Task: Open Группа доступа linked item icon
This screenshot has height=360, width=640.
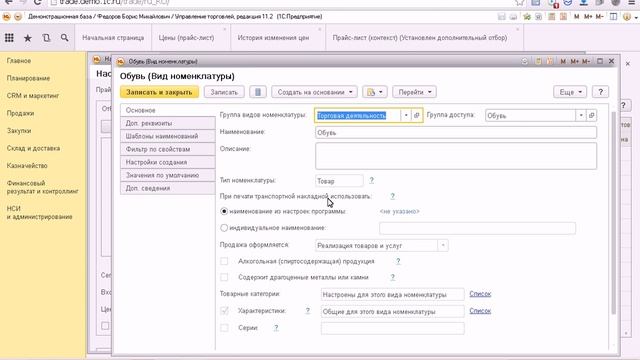Action: [591, 116]
